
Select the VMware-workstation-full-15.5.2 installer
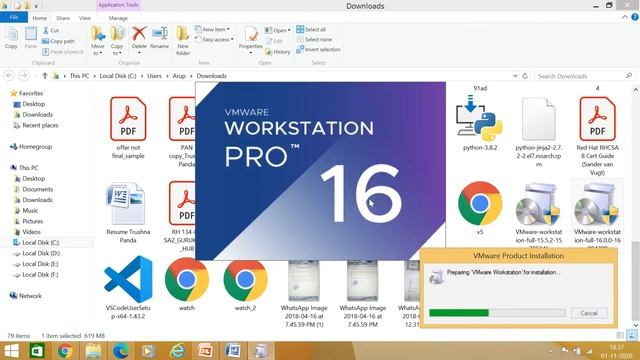[x=539, y=214]
